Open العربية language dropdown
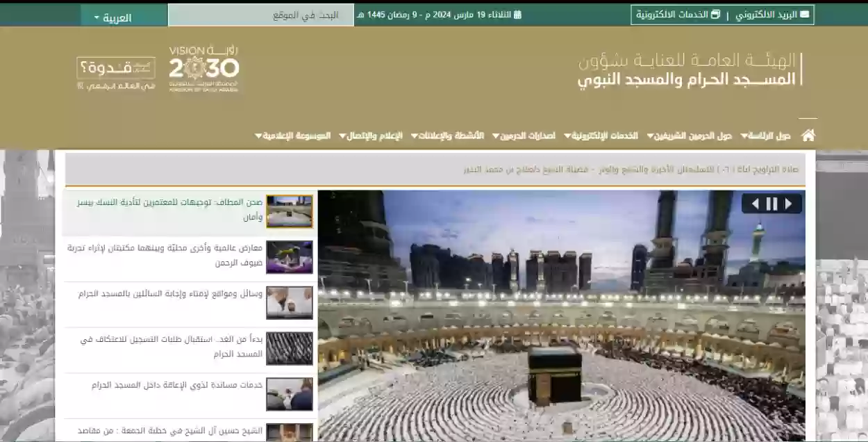 point(112,17)
